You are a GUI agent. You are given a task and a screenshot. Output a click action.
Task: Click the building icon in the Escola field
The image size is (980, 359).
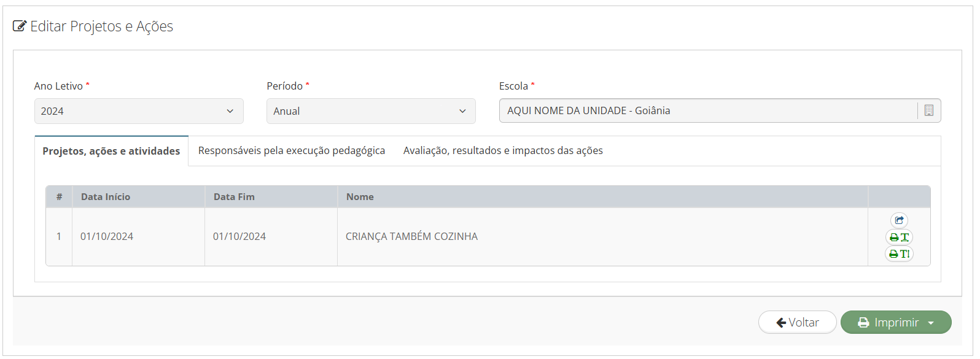point(928,110)
